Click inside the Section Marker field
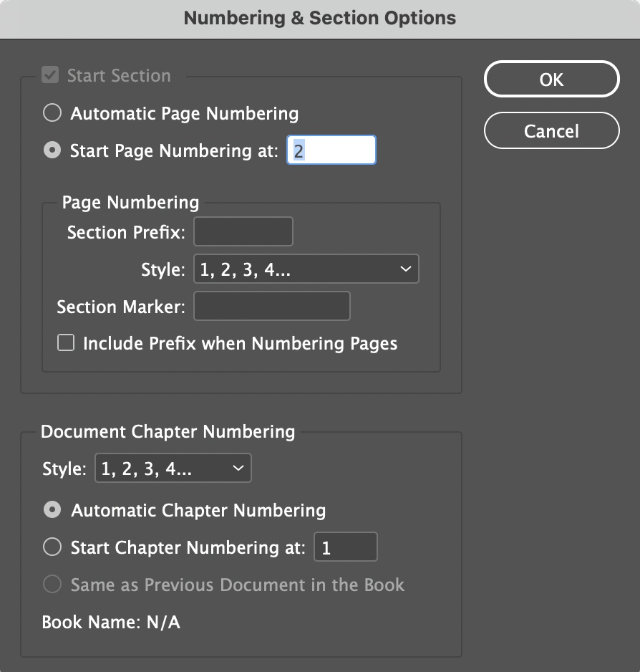Viewport: 640px width, 672px height. coord(272,307)
